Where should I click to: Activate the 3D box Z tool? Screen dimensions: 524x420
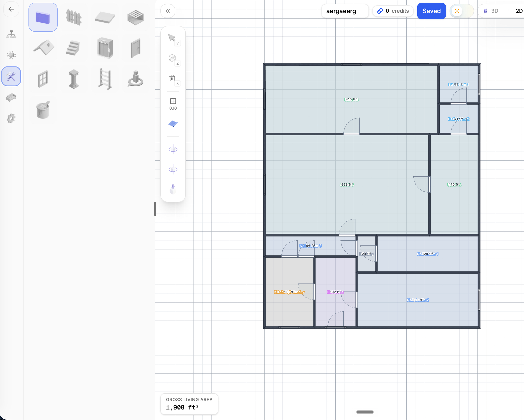(173, 59)
